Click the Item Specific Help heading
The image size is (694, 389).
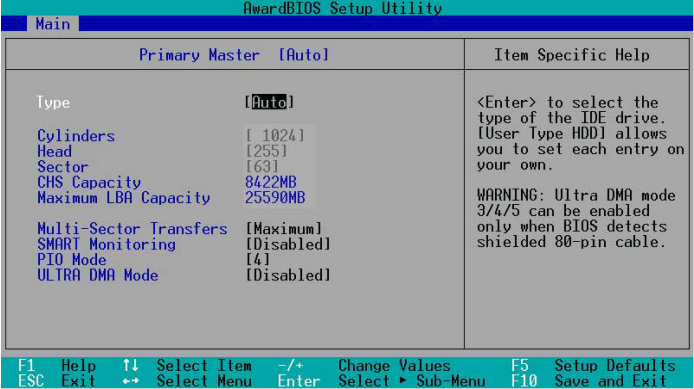pos(572,55)
